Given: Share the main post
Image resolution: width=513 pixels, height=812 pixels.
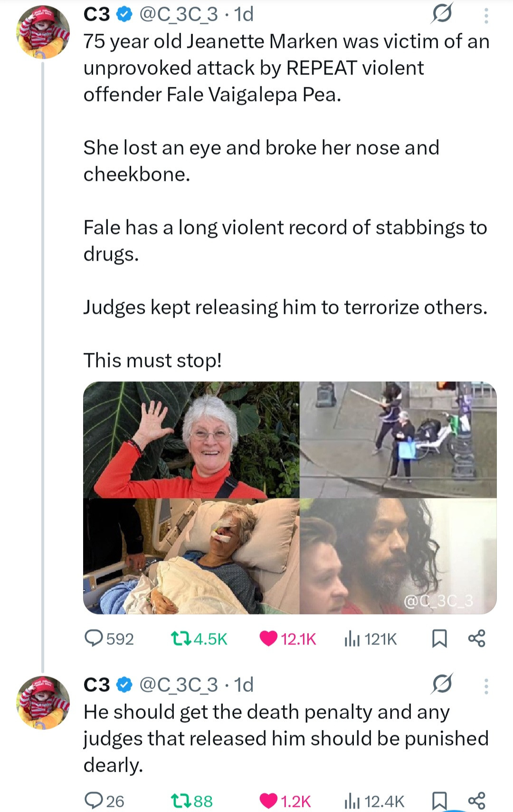Looking at the screenshot, I should [476, 639].
